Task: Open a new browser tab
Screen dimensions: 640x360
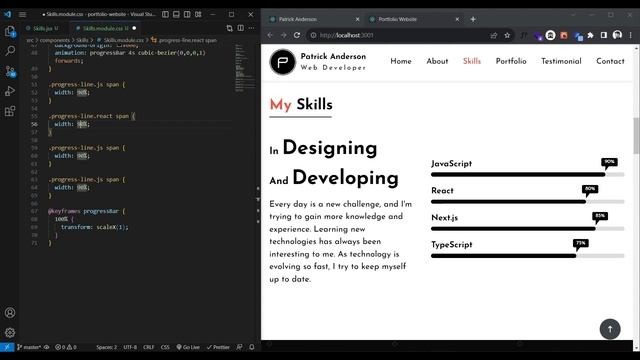Action: 473,19
